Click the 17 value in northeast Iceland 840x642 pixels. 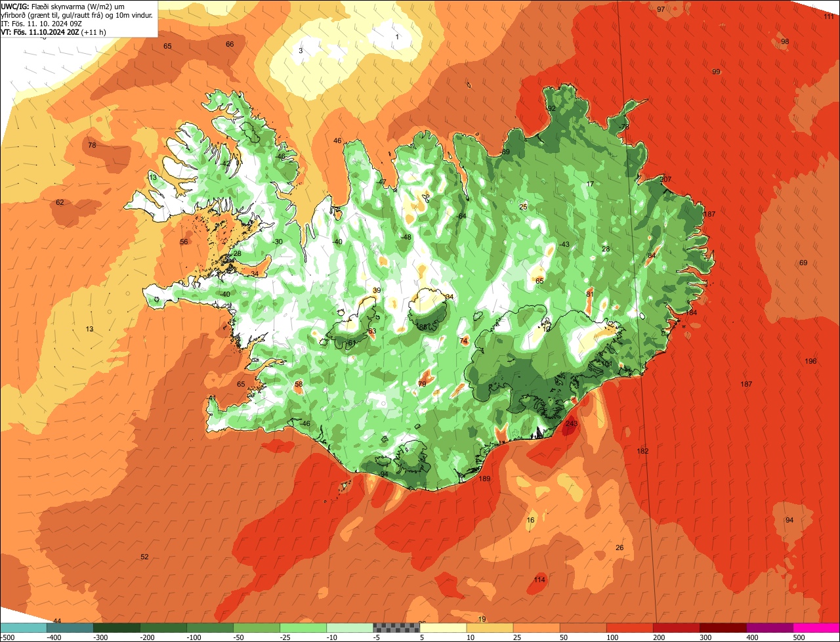click(590, 184)
